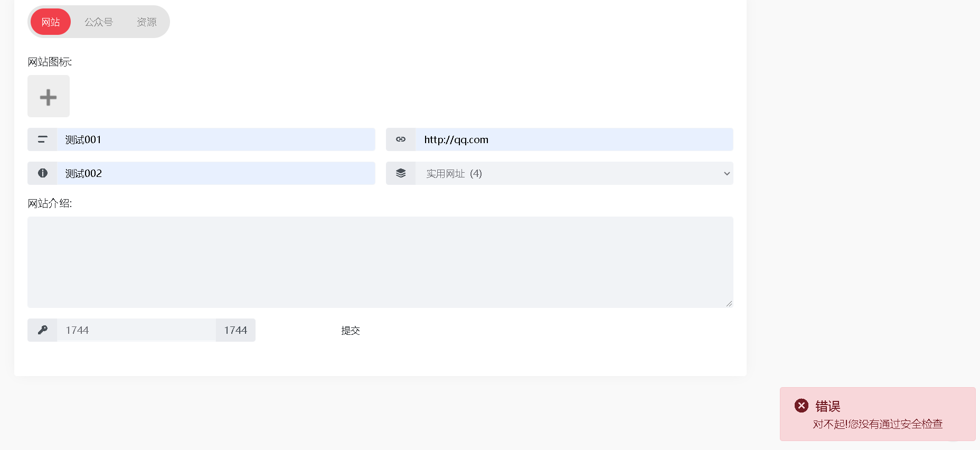The width and height of the screenshot is (980, 450).
Task: Focus the URL field containing http://qq.com
Action: point(574,139)
